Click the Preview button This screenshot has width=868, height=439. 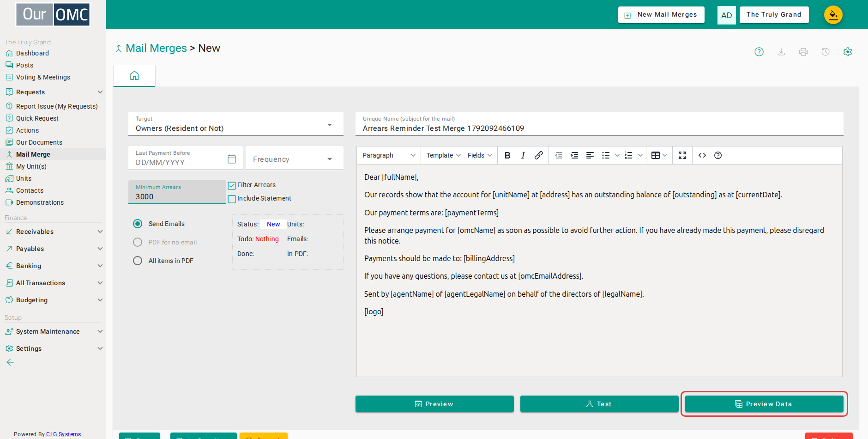(x=434, y=404)
